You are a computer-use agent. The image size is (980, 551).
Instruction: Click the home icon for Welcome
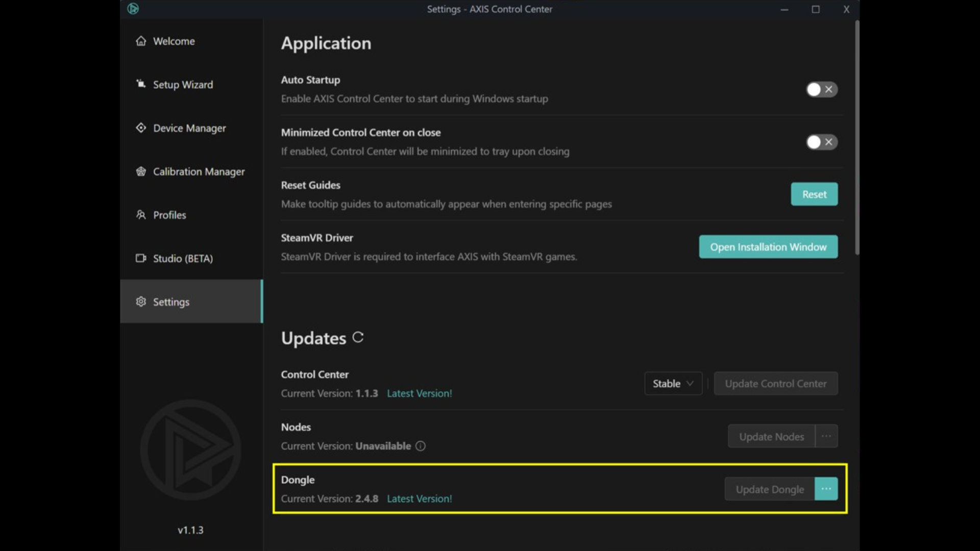(141, 41)
